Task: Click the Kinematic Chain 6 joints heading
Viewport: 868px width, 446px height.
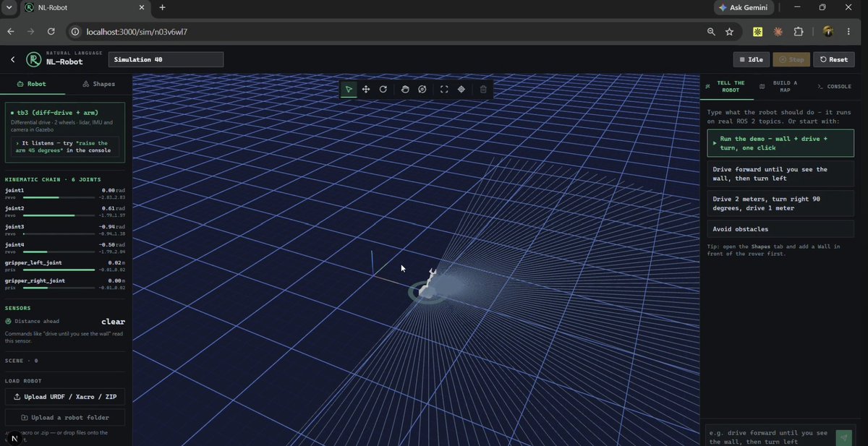Action: pos(53,179)
